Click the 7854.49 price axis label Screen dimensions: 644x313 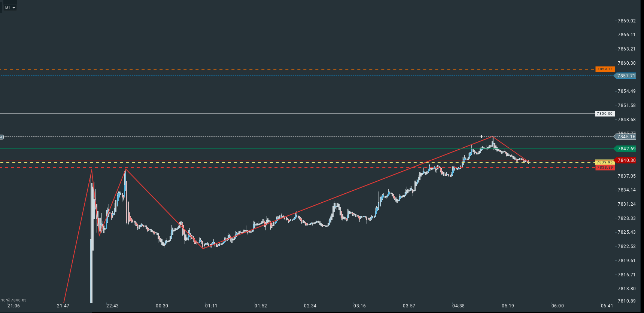[626, 91]
